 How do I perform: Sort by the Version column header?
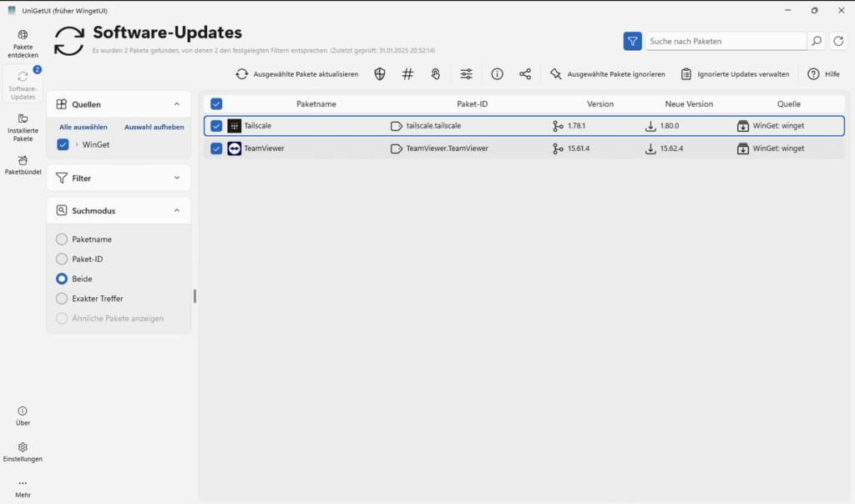(600, 104)
